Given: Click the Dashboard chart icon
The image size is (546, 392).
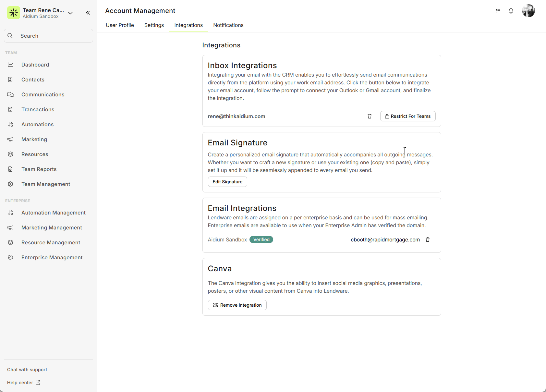Looking at the screenshot, I should [10, 65].
